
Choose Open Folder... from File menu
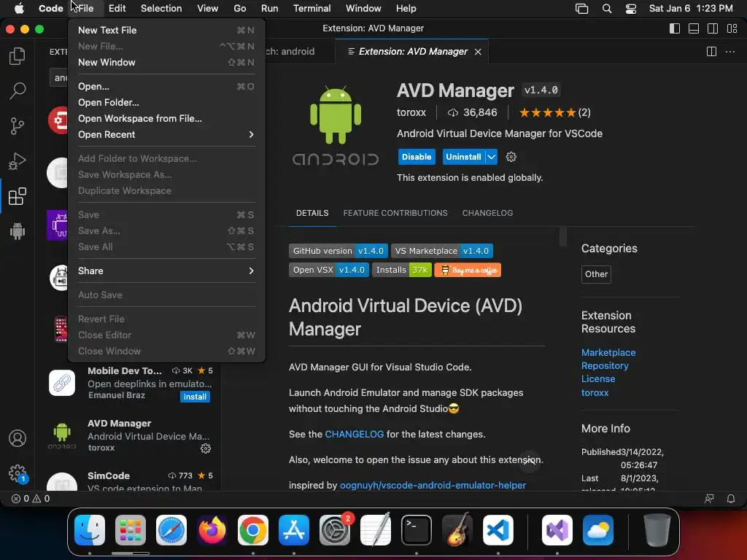coord(166,102)
